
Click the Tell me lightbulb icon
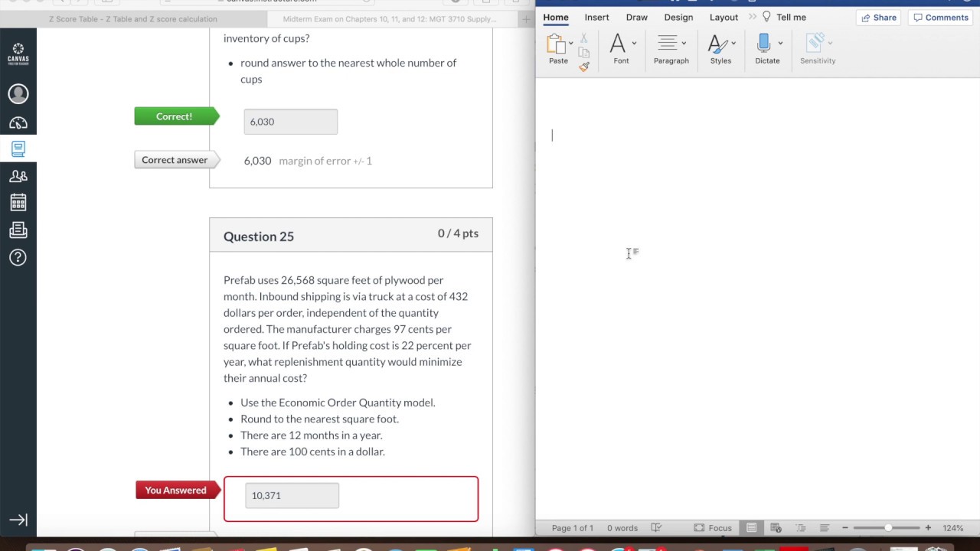[x=766, y=17]
